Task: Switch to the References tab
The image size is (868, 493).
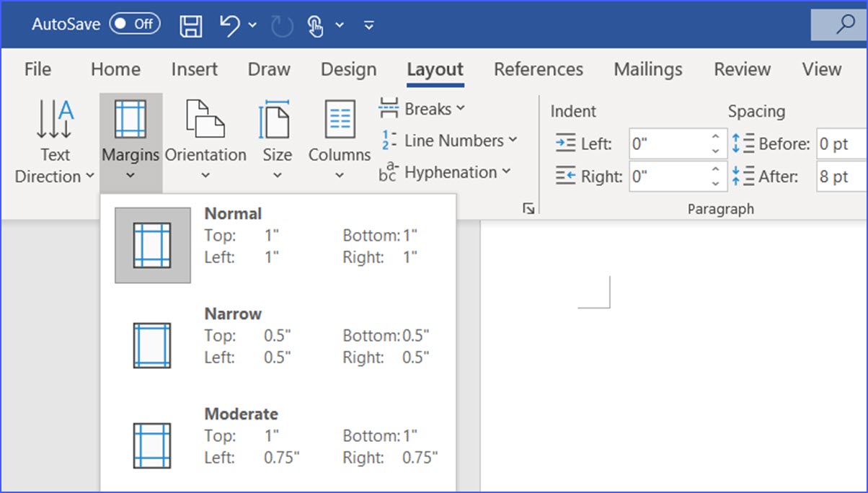Action: tap(539, 69)
